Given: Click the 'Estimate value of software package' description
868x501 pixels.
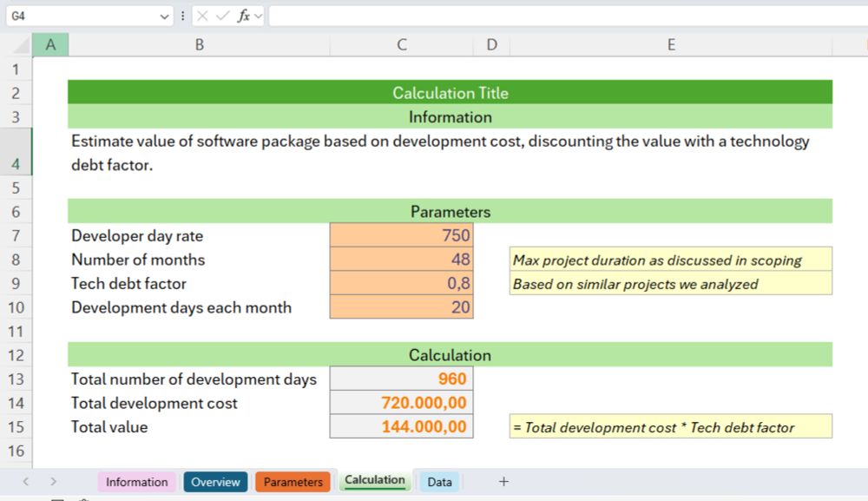Looking at the screenshot, I should [450, 152].
